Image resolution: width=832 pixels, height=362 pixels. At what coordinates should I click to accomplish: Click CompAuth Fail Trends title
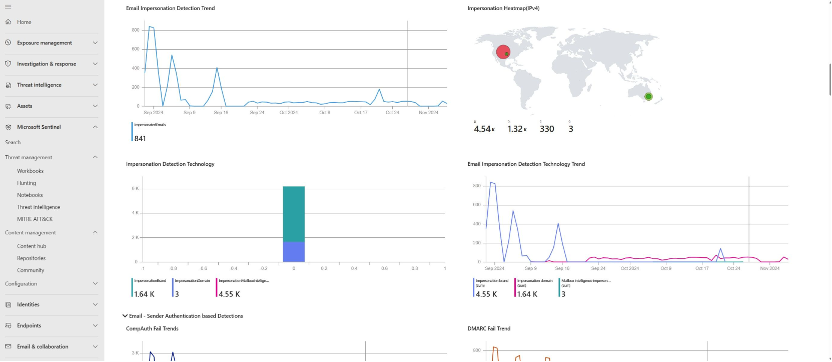coord(152,329)
